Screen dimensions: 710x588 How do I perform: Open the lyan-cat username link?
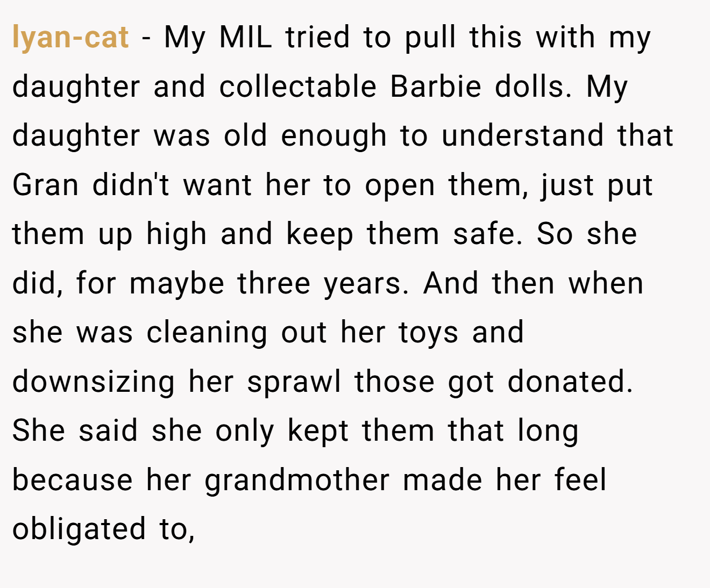(70, 38)
